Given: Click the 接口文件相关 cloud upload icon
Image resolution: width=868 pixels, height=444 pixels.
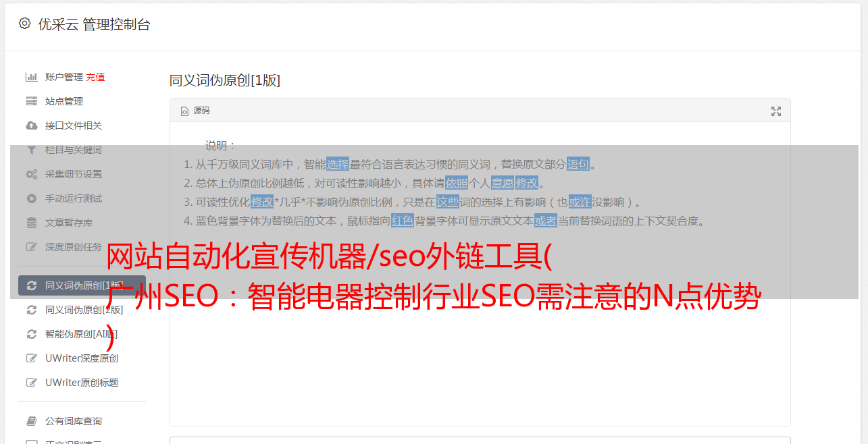Looking at the screenshot, I should point(31,126).
